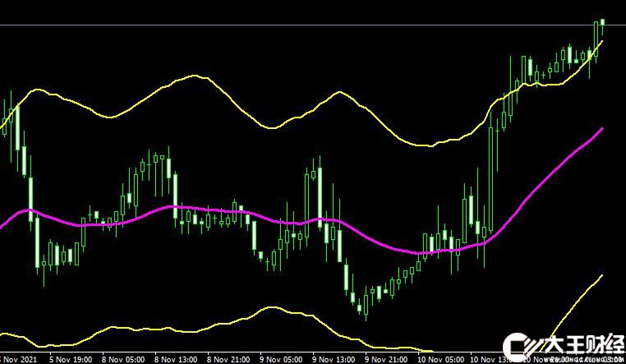
Task: Click the "10 Nov 05:00" time axis label
Action: [441, 359]
